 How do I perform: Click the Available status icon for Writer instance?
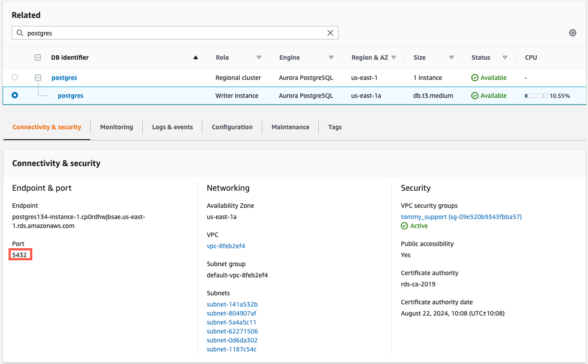[475, 96]
